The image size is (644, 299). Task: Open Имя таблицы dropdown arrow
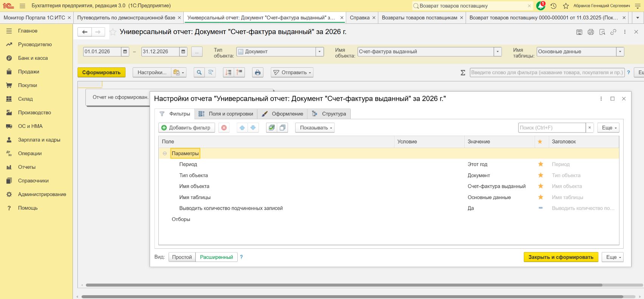(x=620, y=51)
